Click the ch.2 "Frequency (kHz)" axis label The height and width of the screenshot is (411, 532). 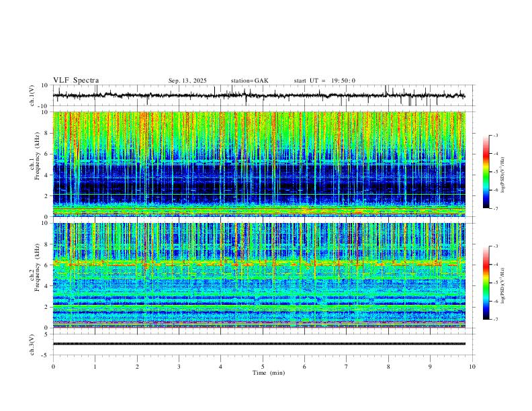(x=38, y=267)
